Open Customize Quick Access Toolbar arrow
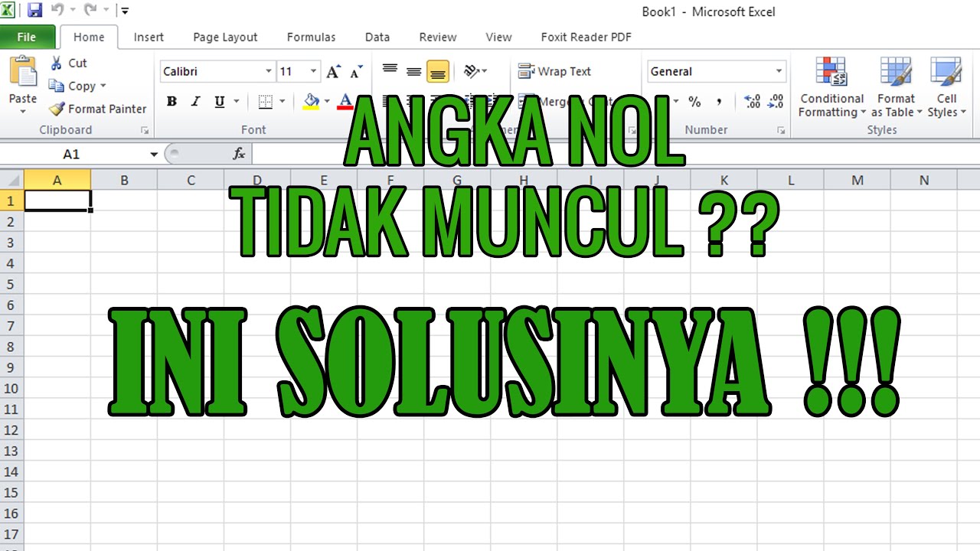 click(125, 11)
